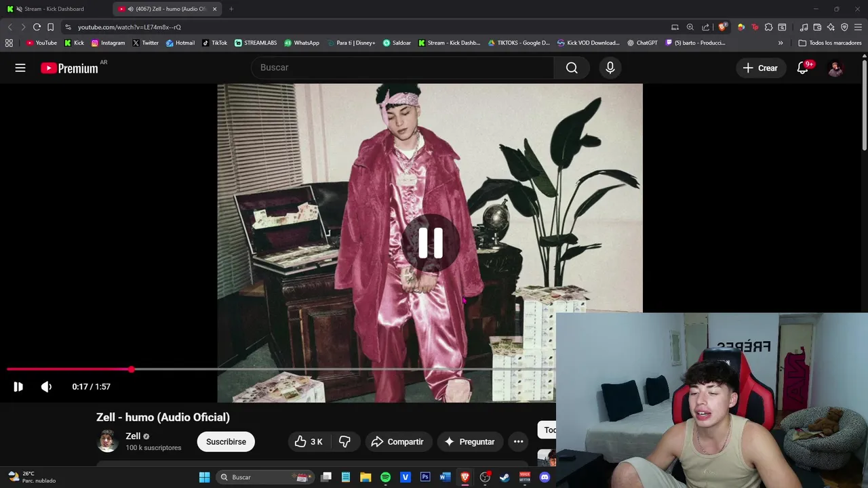Image resolution: width=868 pixels, height=488 pixels.
Task: Subscribe to Zell with Suscribirse
Action: point(226,442)
